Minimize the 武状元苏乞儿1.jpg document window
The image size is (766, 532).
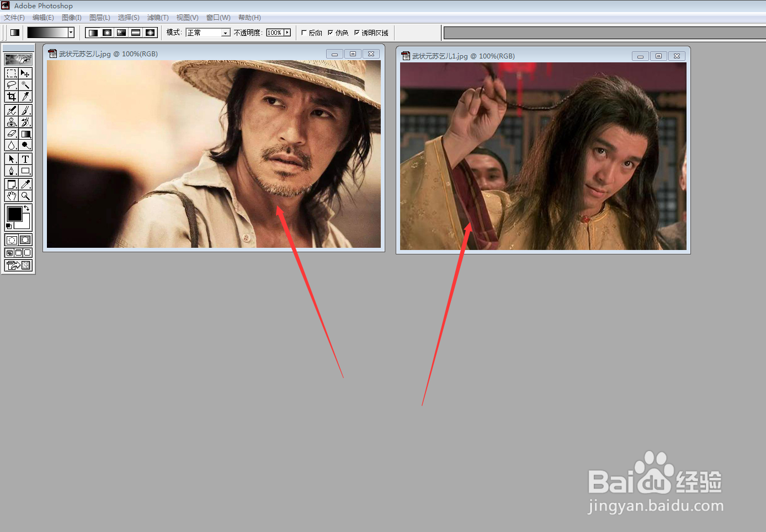coord(640,56)
